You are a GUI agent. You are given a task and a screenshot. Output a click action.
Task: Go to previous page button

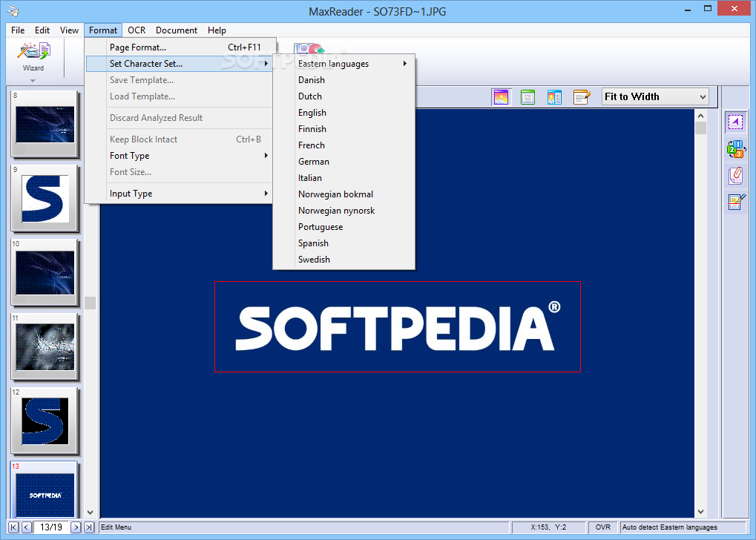point(27,527)
